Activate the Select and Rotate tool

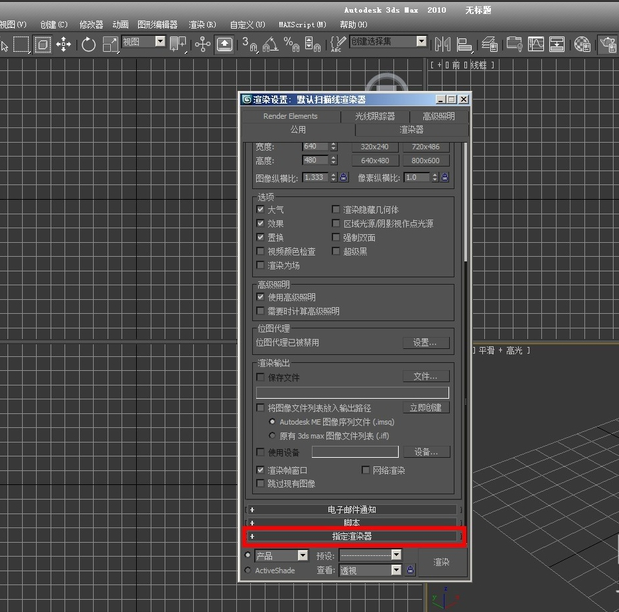[88, 44]
